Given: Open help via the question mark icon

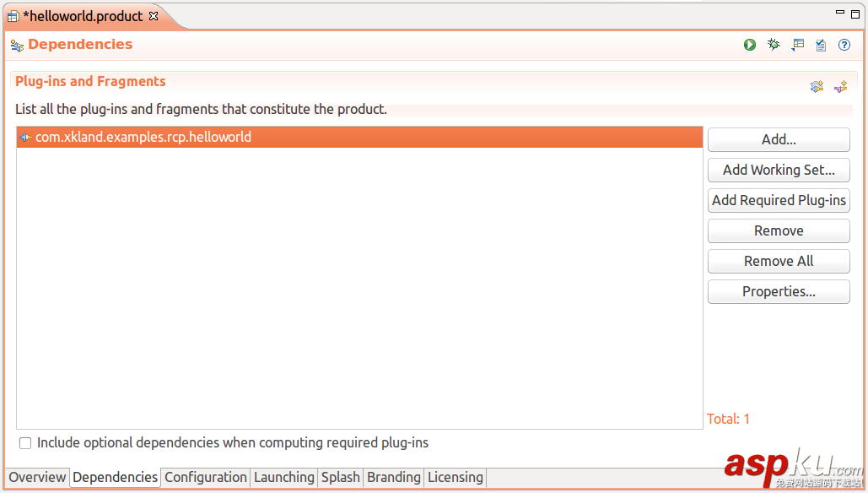Looking at the screenshot, I should tap(844, 45).
